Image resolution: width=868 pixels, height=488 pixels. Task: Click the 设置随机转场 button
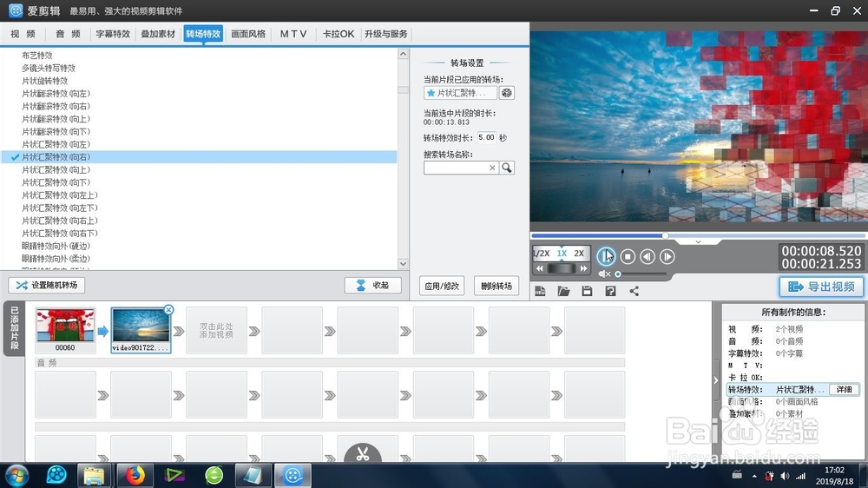point(47,286)
